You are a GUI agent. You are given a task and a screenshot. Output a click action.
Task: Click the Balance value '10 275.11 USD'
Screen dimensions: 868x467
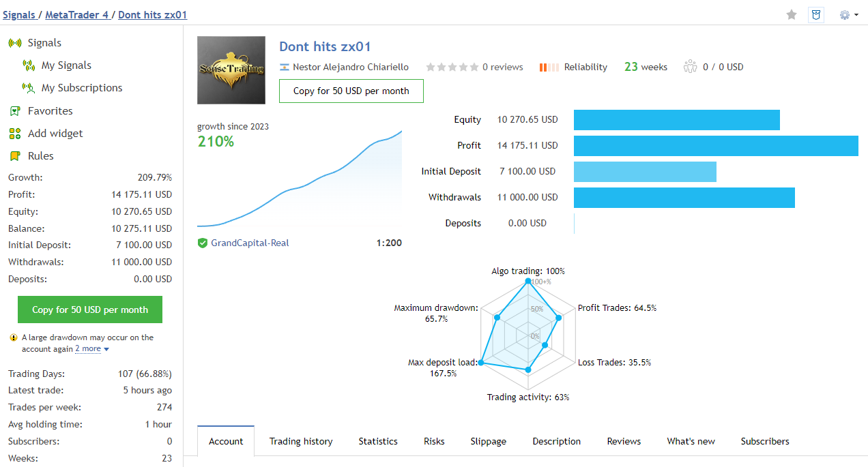[142, 228]
